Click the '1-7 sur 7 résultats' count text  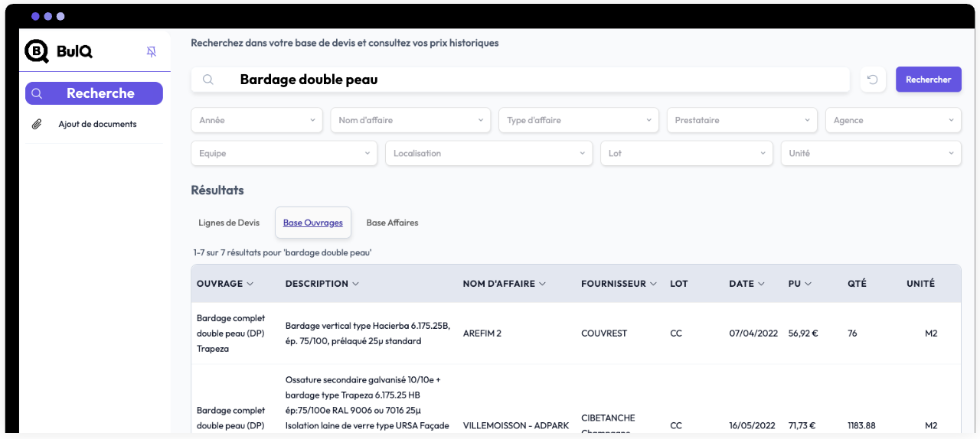[x=283, y=252]
